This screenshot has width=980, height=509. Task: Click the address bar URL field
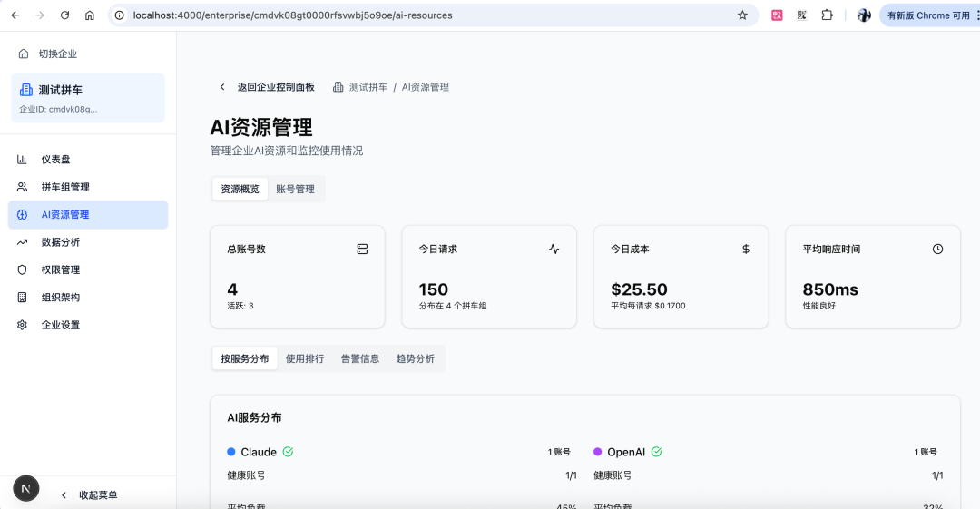tap(431, 15)
